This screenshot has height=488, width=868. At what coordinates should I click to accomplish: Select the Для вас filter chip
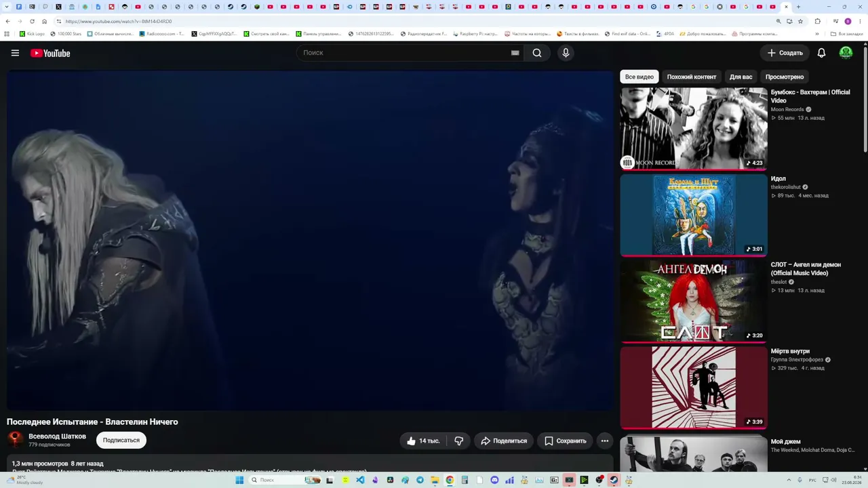(x=741, y=77)
